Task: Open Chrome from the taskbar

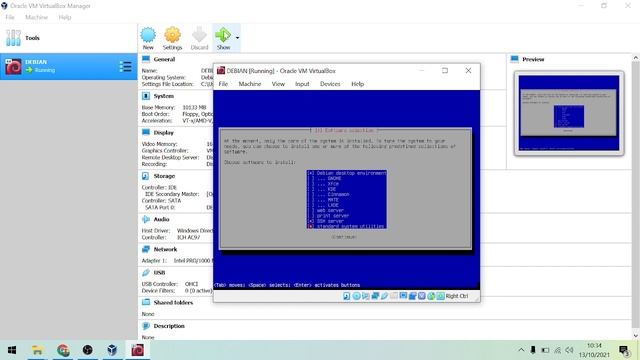Action: 63,350
